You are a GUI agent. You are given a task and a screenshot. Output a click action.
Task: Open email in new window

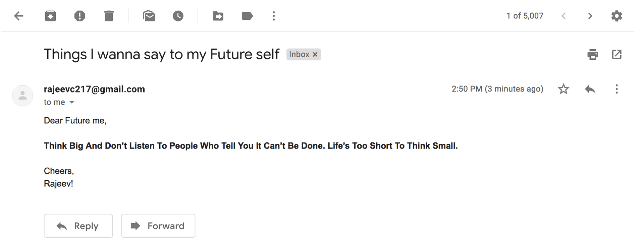coord(616,54)
